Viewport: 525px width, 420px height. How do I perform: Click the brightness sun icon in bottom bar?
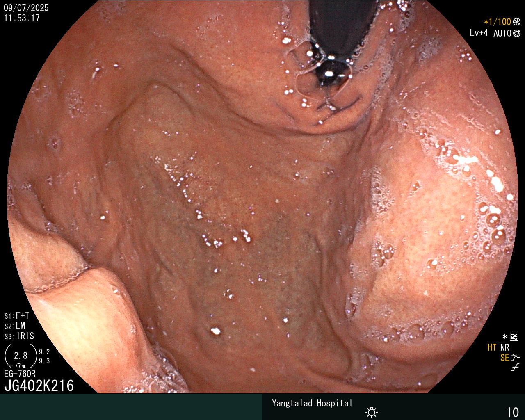pos(372,412)
